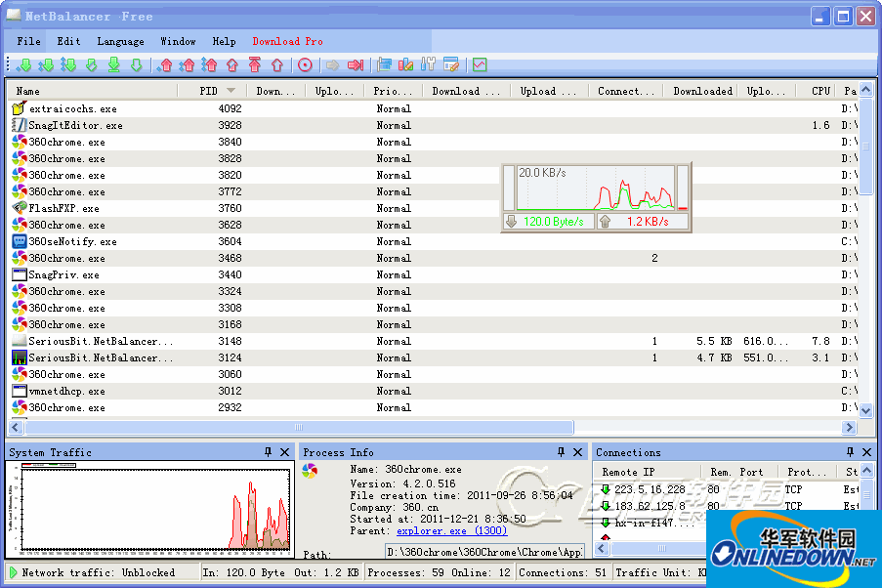The image size is (882, 588).
Task: Click green underlined download limit arrow
Action: click(x=113, y=65)
